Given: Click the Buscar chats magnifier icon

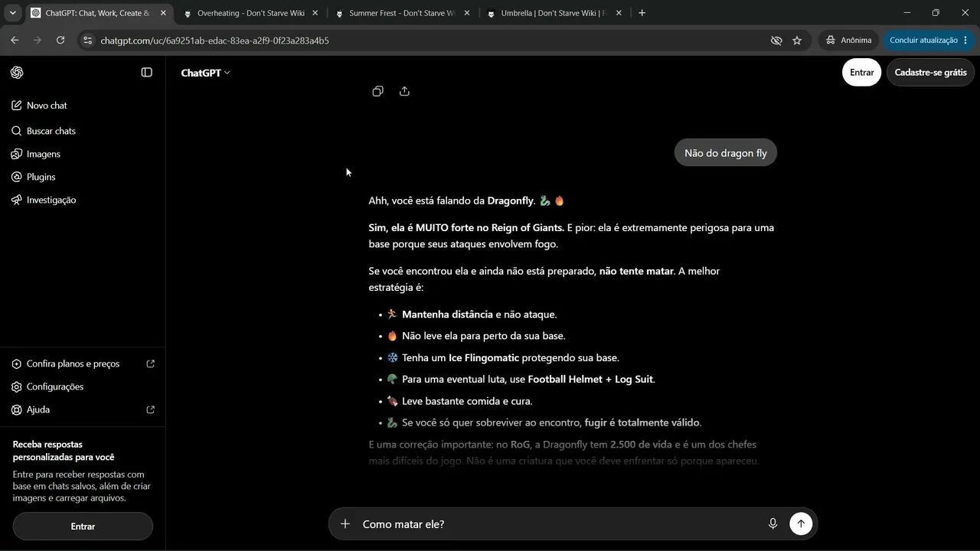Looking at the screenshot, I should pos(17,131).
